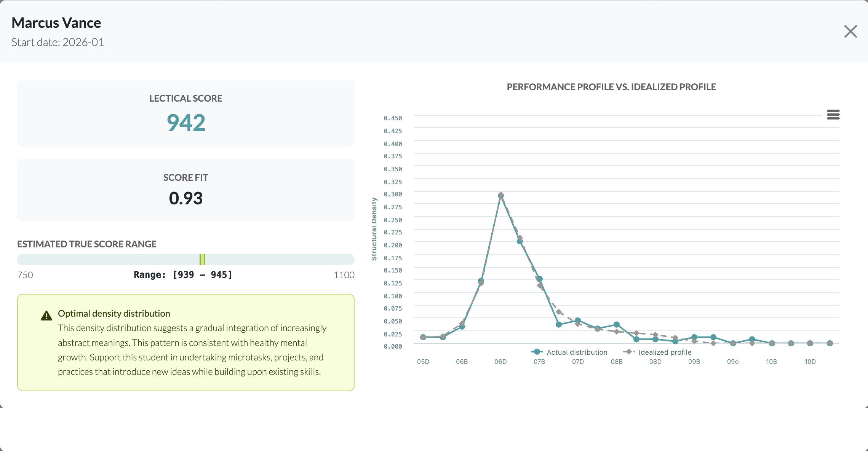The image size is (868, 451).
Task: Click the 10B x-axis label
Action: (771, 362)
